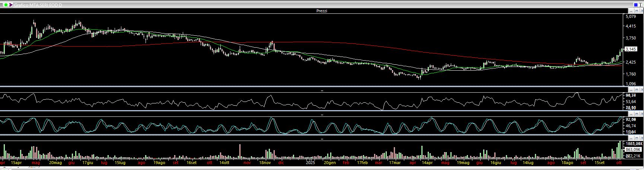Click the blue square color icon

[x=635, y=5]
